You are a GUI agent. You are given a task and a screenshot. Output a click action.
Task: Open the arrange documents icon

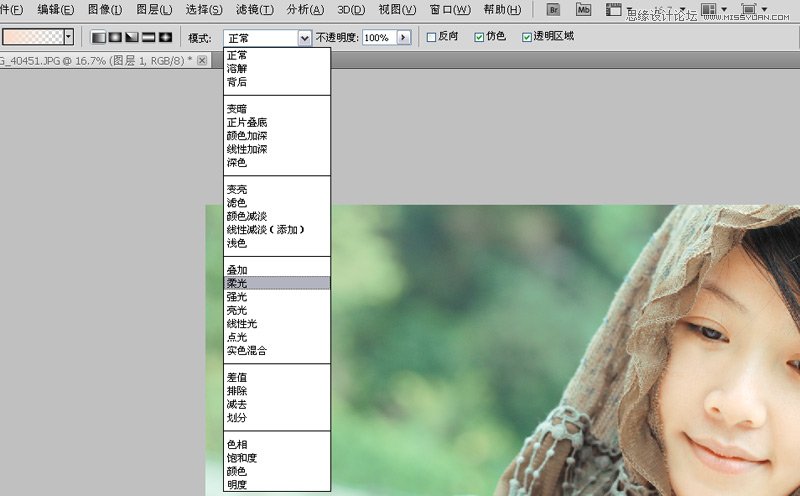(709, 9)
